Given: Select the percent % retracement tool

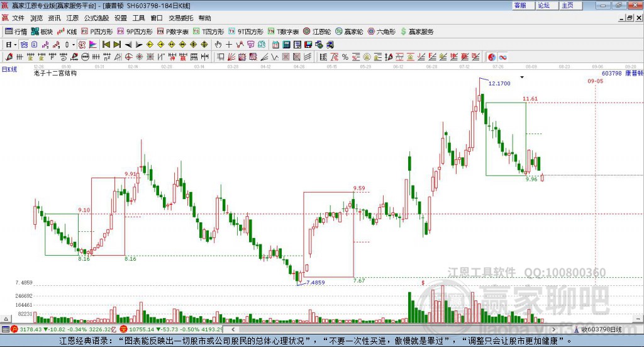Looking at the screenshot, I should pos(345,57).
